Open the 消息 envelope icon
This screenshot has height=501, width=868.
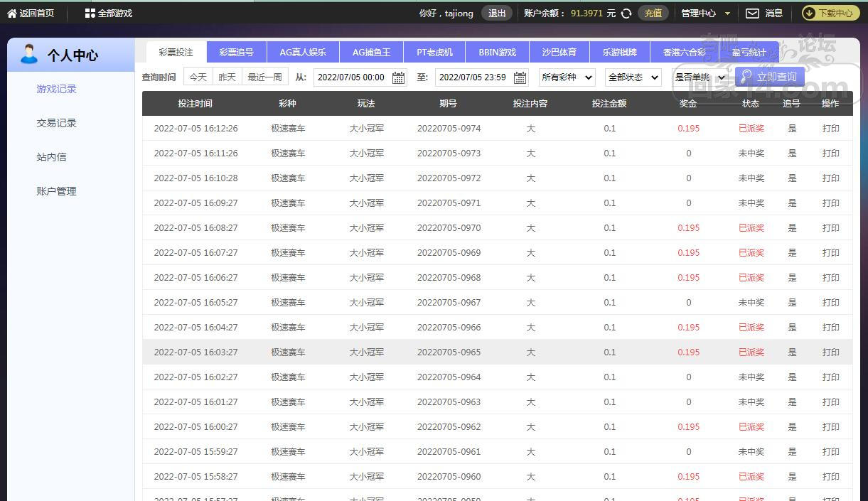752,13
